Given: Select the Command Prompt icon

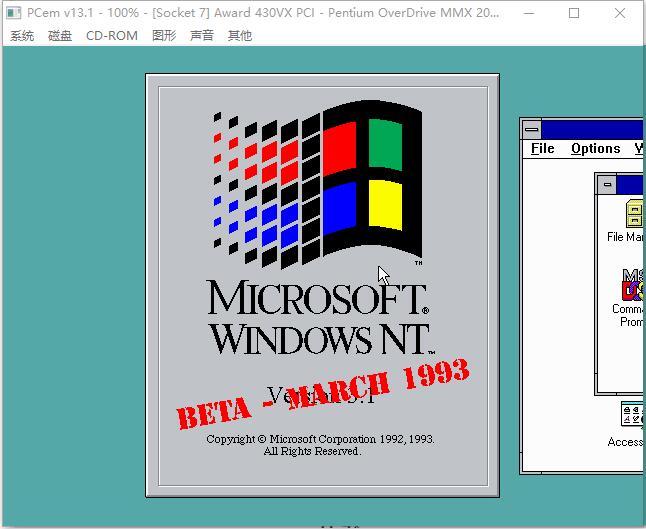Looking at the screenshot, I should click(x=632, y=285).
